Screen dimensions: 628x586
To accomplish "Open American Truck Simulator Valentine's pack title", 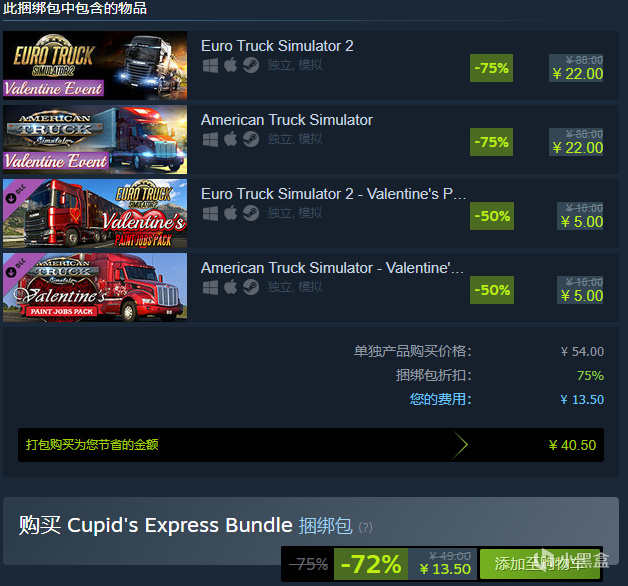I will point(332,268).
